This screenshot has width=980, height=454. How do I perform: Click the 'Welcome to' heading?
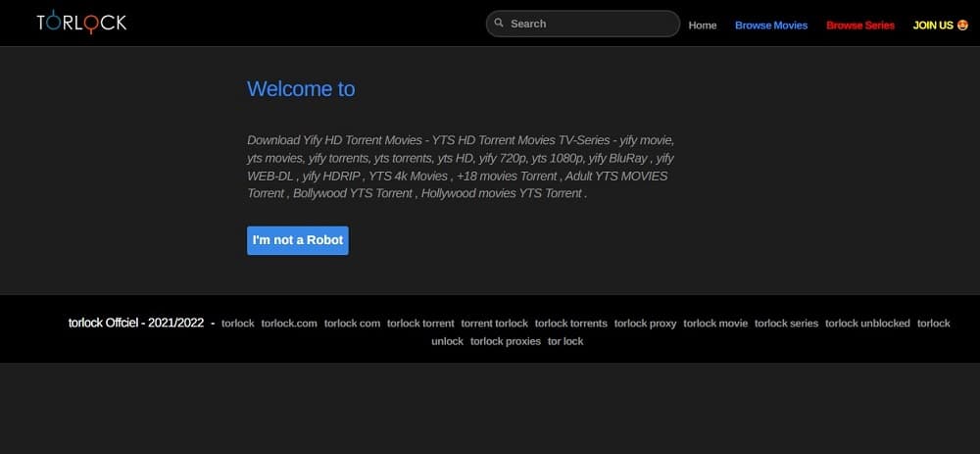[x=301, y=89]
